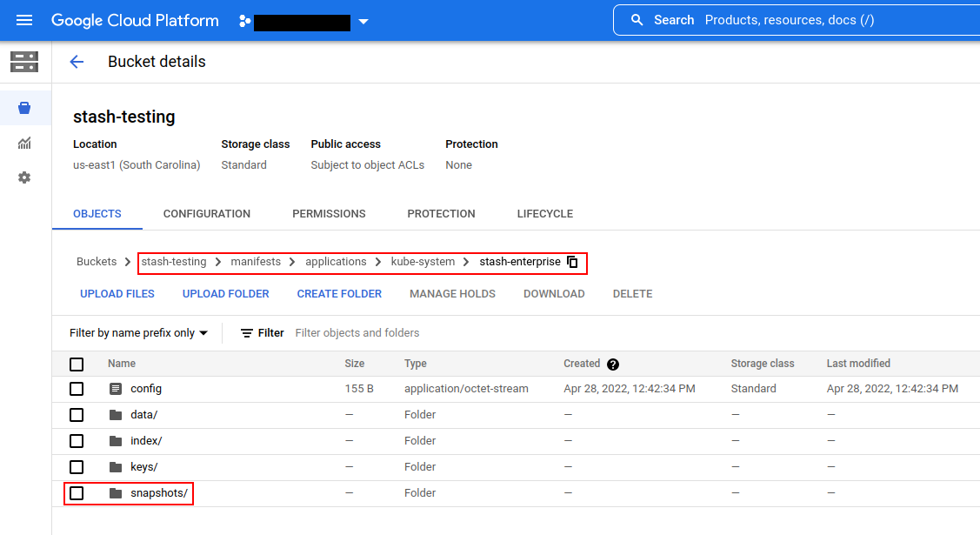980x535 pixels.
Task: Open the Settings gear icon in sidebar
Action: [24, 177]
